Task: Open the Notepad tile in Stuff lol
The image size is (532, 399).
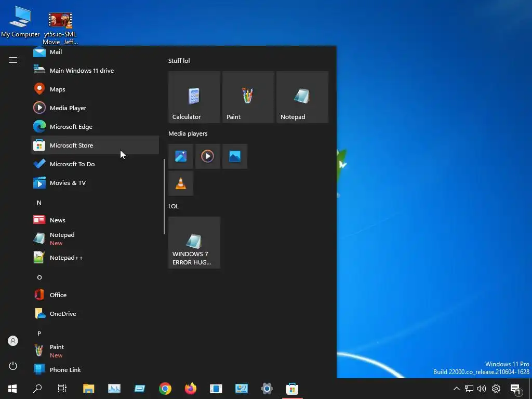Action: point(302,97)
